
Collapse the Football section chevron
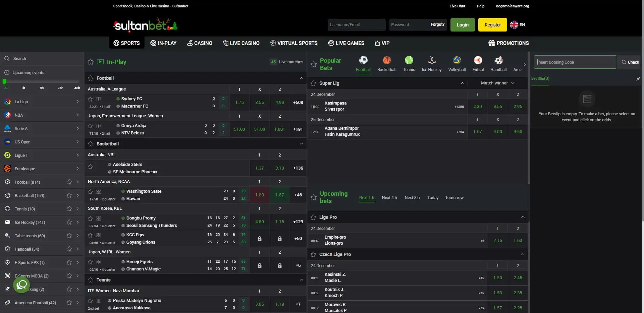point(301,78)
